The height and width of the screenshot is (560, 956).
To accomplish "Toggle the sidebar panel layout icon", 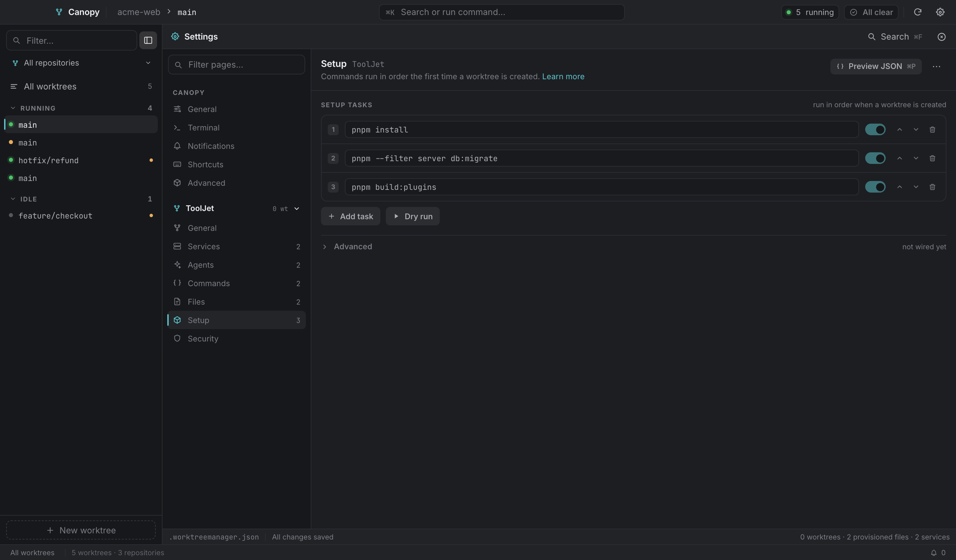I will click(148, 40).
